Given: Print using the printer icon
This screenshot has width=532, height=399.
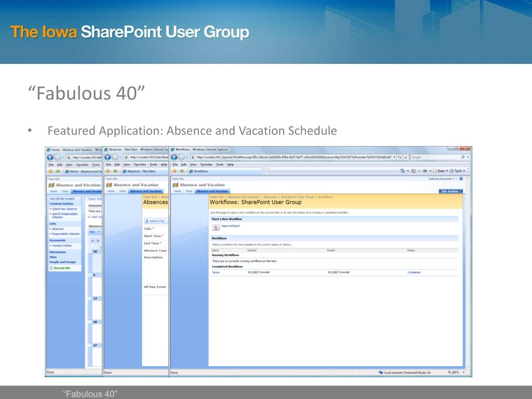Looking at the screenshot, I should (425, 171).
